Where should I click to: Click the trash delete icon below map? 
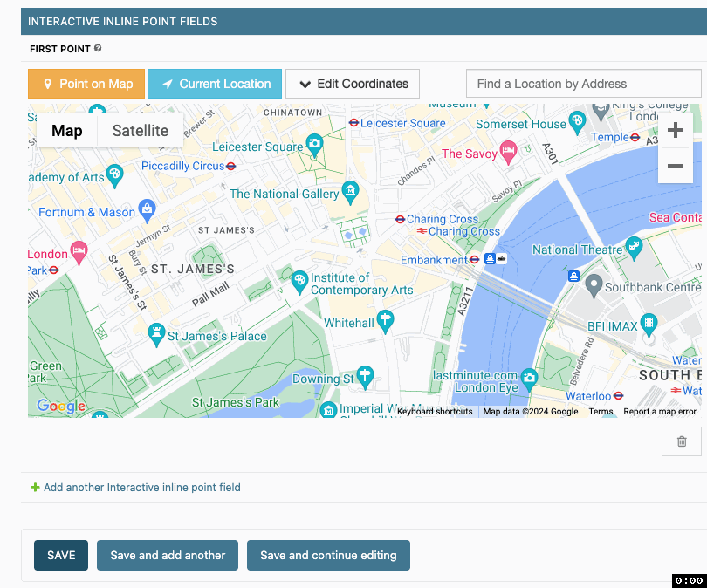tap(682, 441)
